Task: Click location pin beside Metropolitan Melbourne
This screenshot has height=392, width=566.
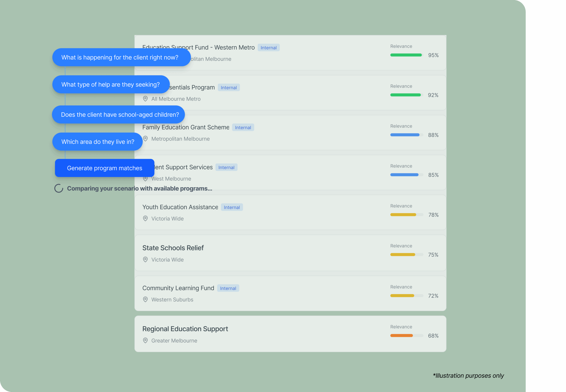Action: [146, 139]
